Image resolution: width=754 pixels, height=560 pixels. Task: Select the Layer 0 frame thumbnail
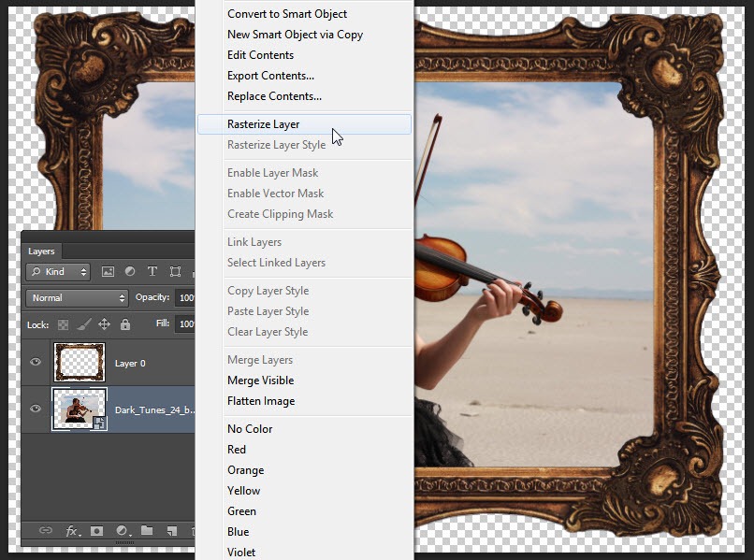click(x=80, y=363)
